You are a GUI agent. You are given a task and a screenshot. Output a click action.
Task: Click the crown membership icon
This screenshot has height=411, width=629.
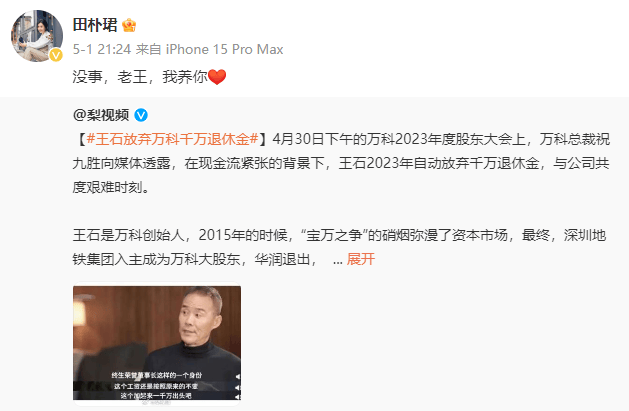coord(129,26)
